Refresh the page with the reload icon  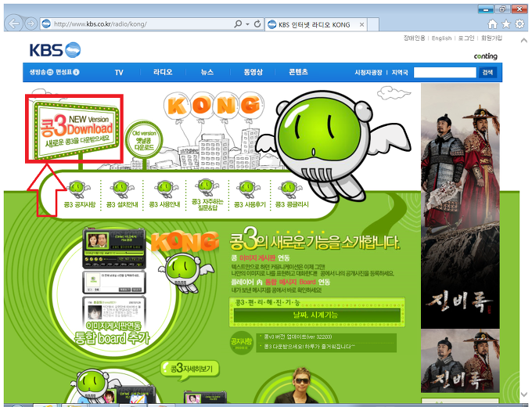point(257,24)
